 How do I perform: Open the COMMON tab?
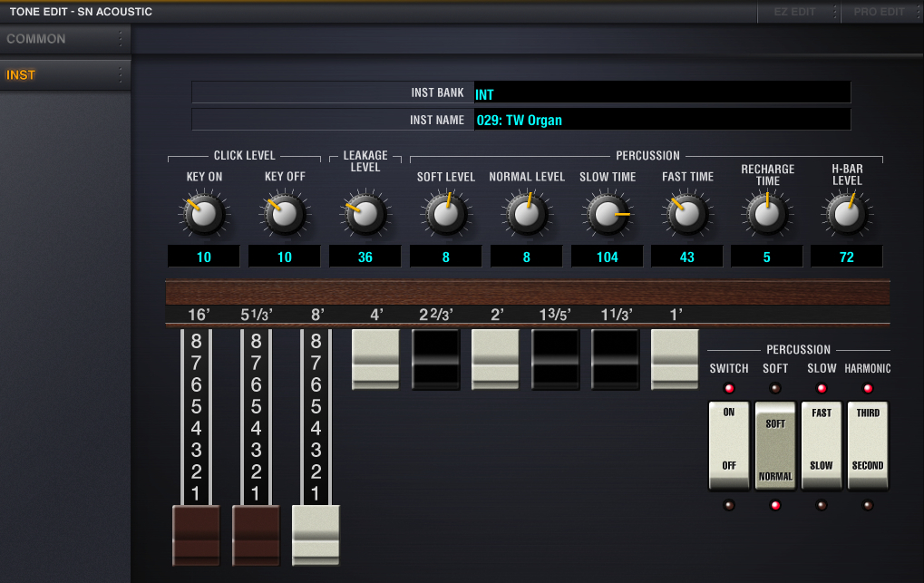65,39
